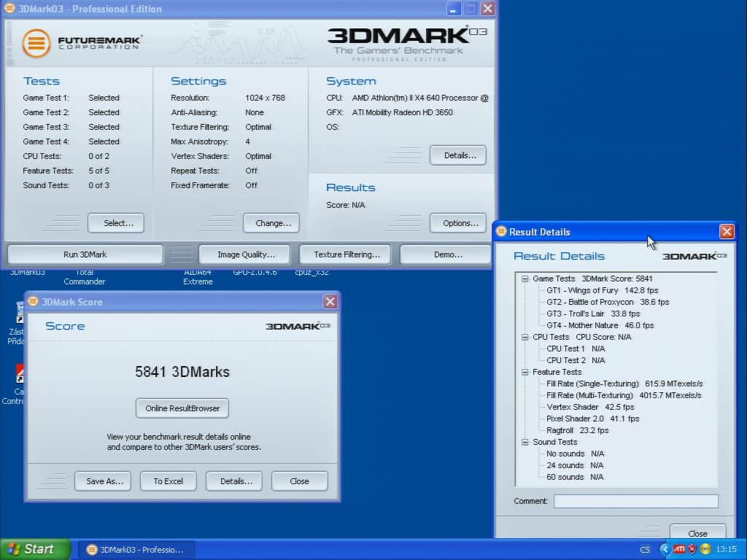
Task: Click the Run 3DMark button
Action: point(85,254)
